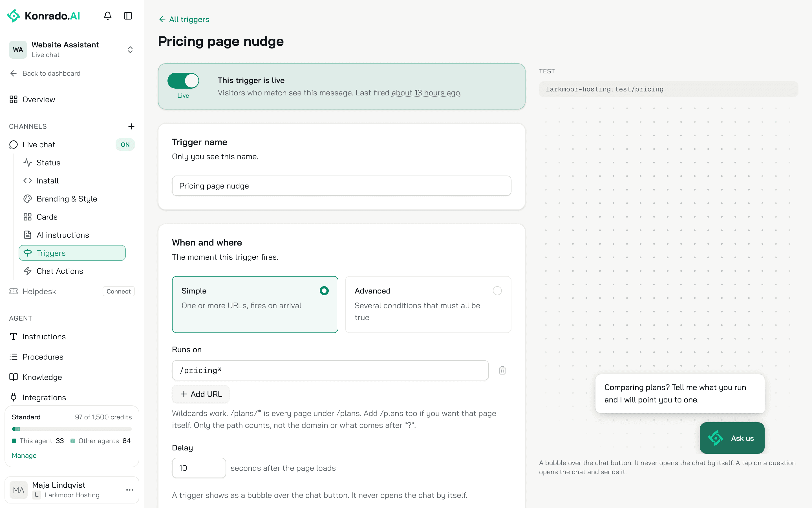The width and height of the screenshot is (812, 508).
Task: Click the Ask us chat button
Action: [x=732, y=438]
